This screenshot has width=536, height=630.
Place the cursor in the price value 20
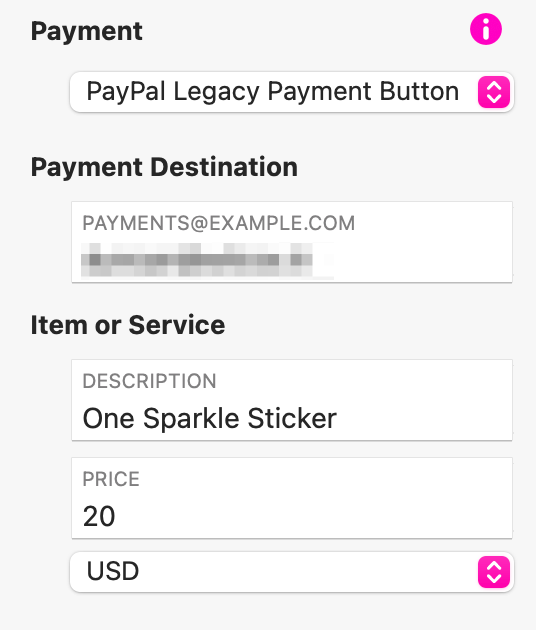point(99,516)
